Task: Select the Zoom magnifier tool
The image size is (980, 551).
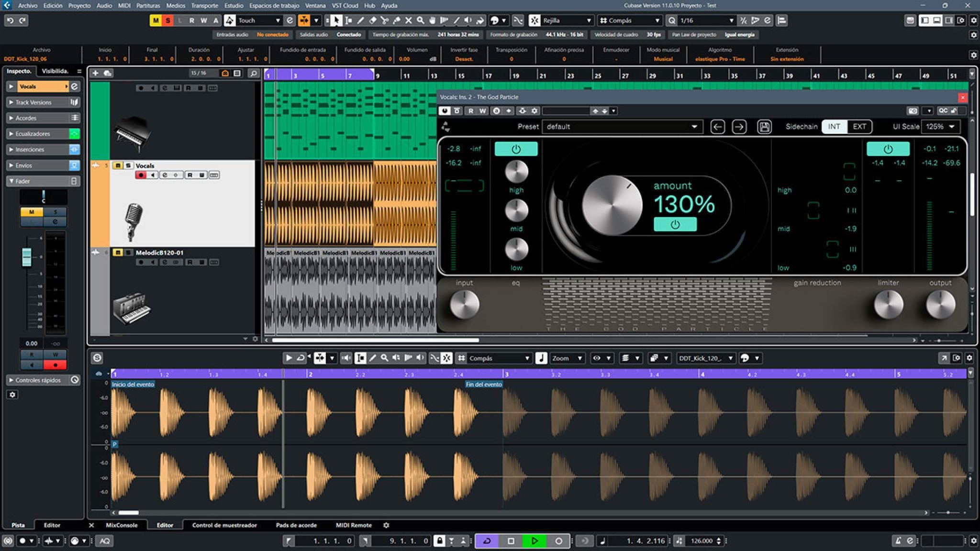Action: tap(421, 20)
